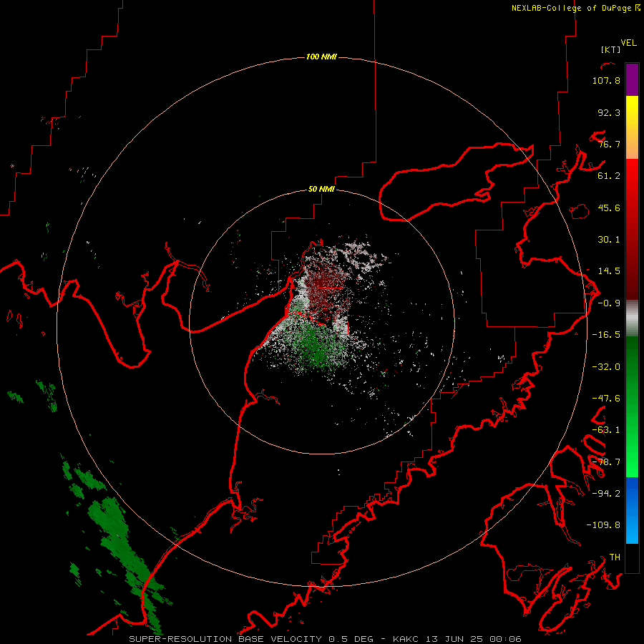The image size is (644, 644).
Task: Click the -0.9 velocity scale value
Action: 609,303
